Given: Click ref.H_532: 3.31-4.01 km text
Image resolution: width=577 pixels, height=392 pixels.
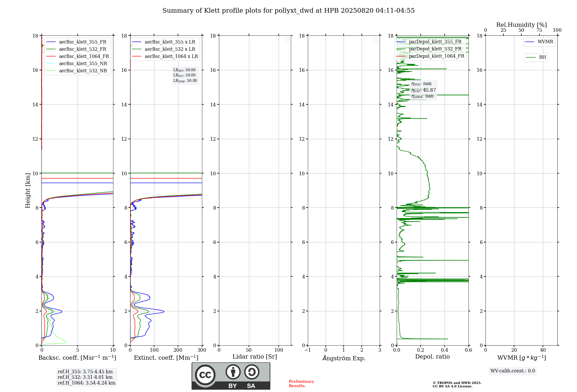Looking at the screenshot, I should point(85,377).
